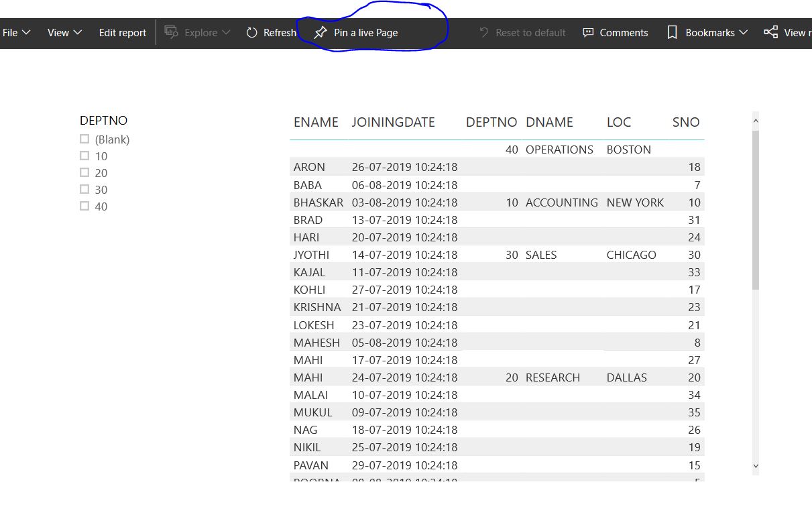Click the Reset to default undo icon

[483, 32]
